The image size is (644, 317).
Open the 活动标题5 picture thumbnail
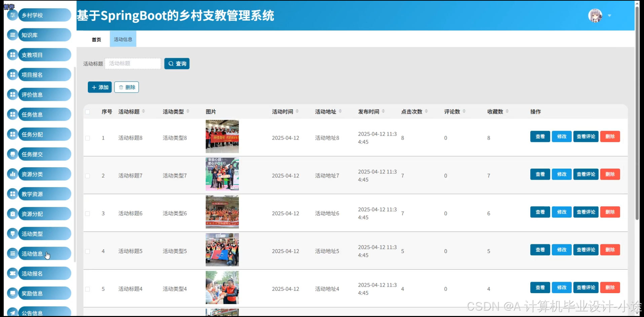click(222, 250)
